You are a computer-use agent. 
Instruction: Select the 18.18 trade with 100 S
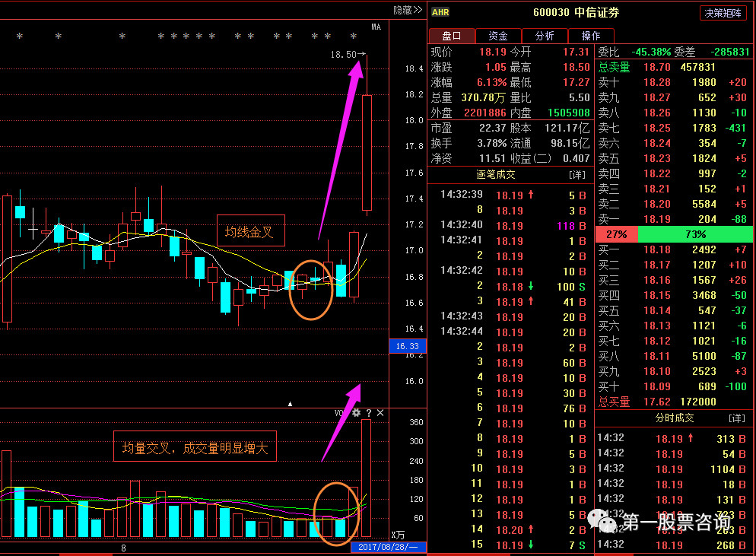pos(513,287)
